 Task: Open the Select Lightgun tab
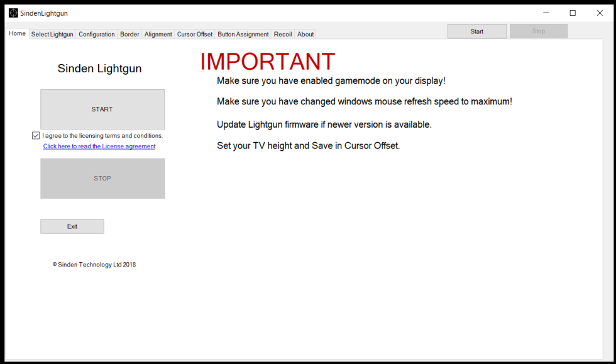tap(52, 34)
